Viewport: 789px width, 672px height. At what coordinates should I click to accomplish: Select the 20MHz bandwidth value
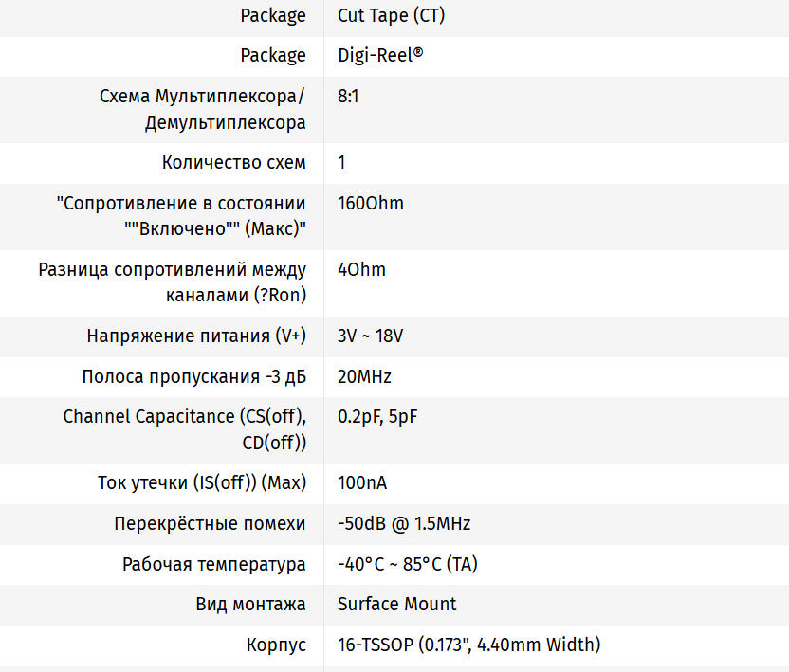point(364,376)
